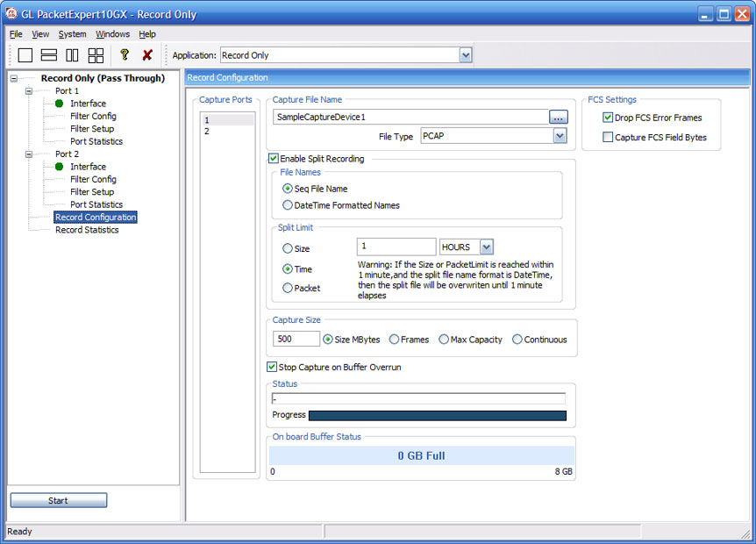The image size is (756, 544).
Task: Open Filter Config under Port 2
Action: (x=93, y=179)
